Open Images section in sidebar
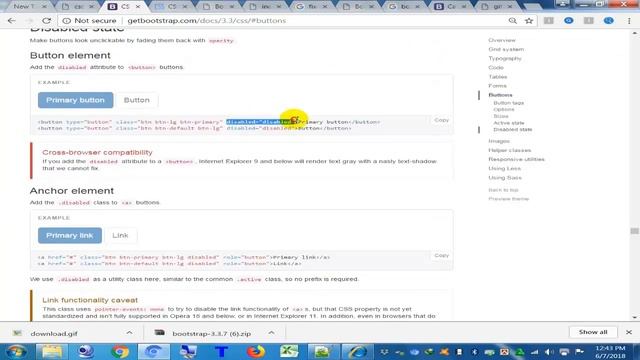Viewport: 640px width, 360px height. (x=499, y=141)
